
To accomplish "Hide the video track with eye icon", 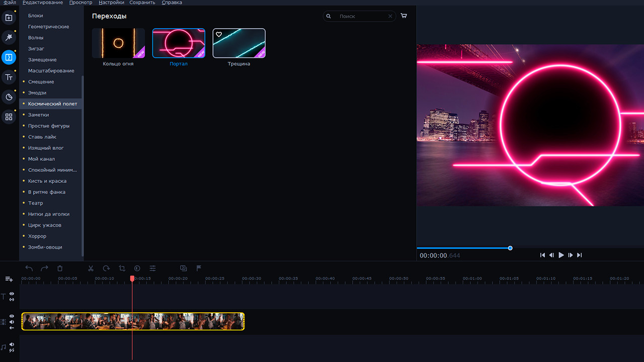I will point(12,316).
